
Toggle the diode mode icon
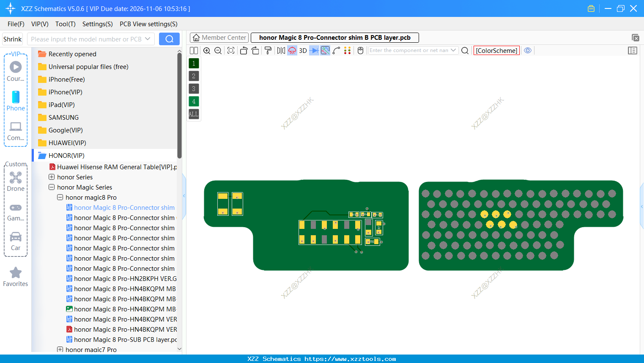(x=314, y=51)
